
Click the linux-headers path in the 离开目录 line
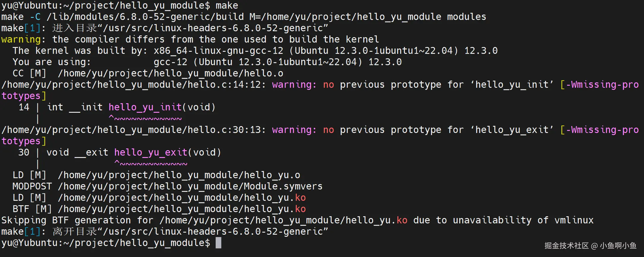[x=215, y=231]
